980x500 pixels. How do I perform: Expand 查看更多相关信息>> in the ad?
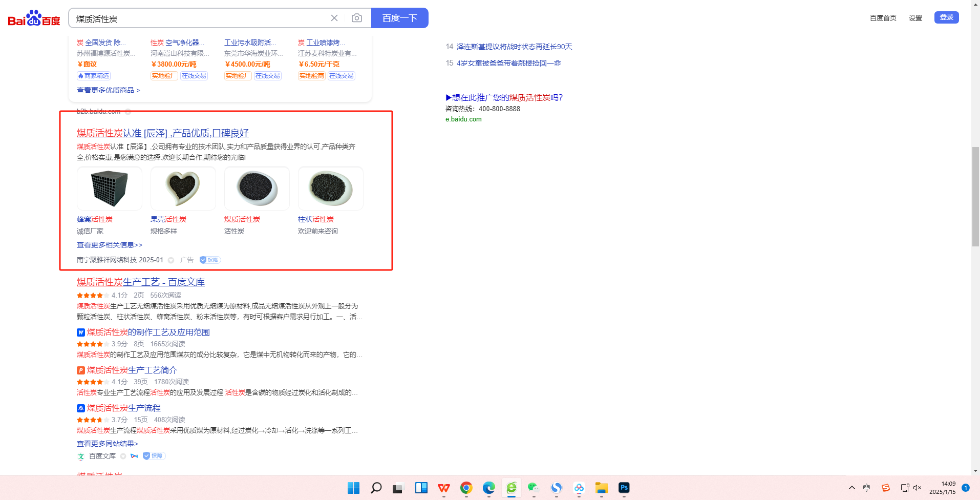(x=110, y=245)
